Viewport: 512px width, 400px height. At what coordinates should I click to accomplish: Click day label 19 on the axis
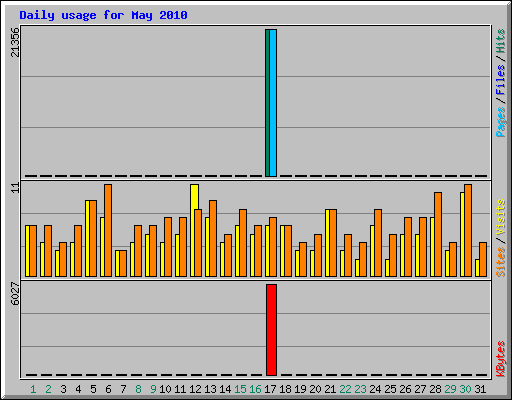pos(300,389)
